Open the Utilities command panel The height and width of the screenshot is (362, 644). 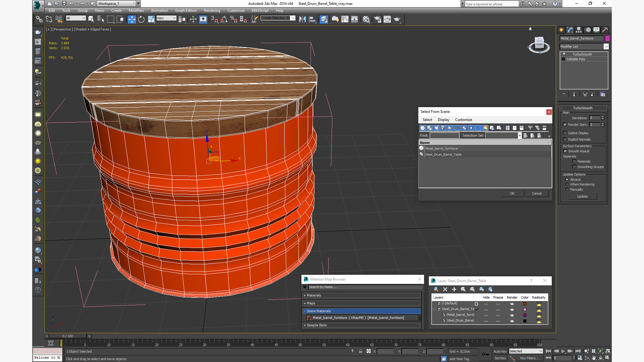pos(605,30)
